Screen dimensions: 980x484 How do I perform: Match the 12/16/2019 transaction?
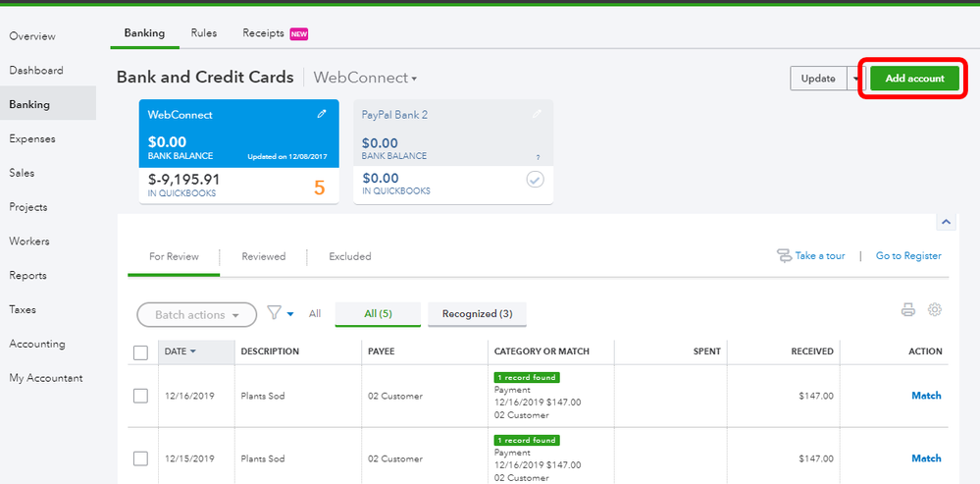[926, 396]
